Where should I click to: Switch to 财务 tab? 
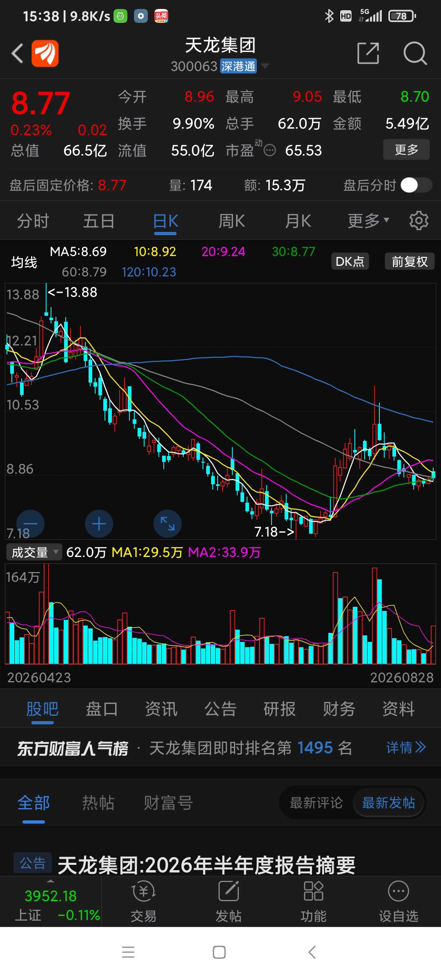(339, 709)
